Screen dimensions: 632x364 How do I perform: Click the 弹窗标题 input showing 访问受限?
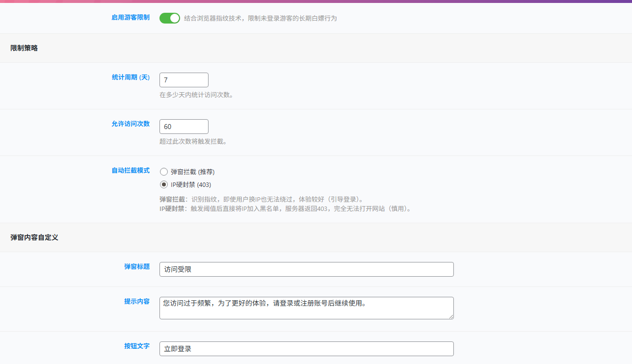coord(306,269)
